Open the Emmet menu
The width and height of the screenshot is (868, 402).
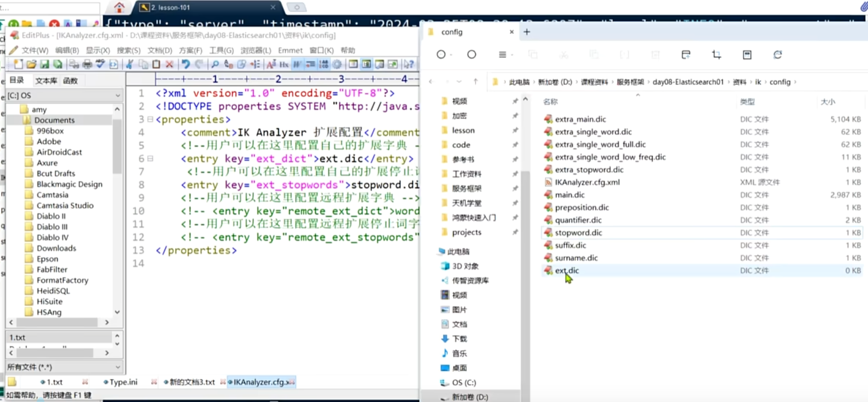(x=290, y=50)
